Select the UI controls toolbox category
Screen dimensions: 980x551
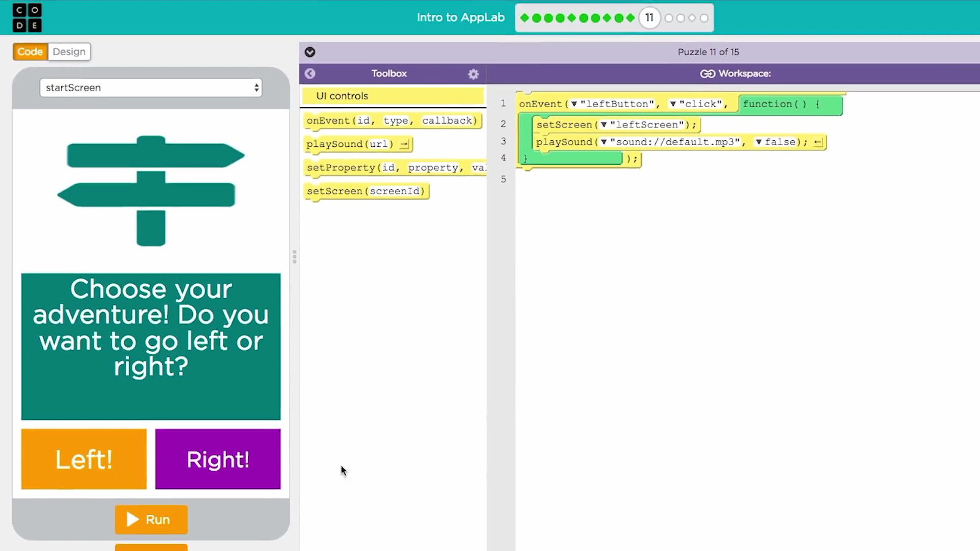pos(392,96)
